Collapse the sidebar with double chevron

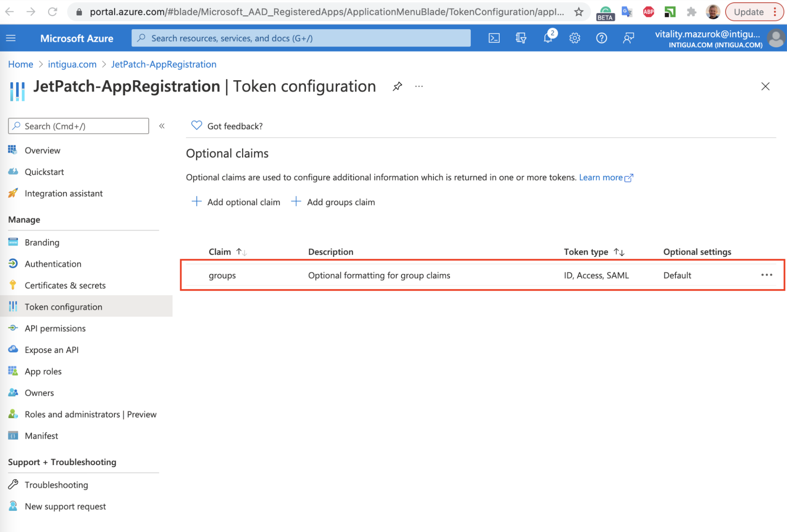tap(162, 126)
